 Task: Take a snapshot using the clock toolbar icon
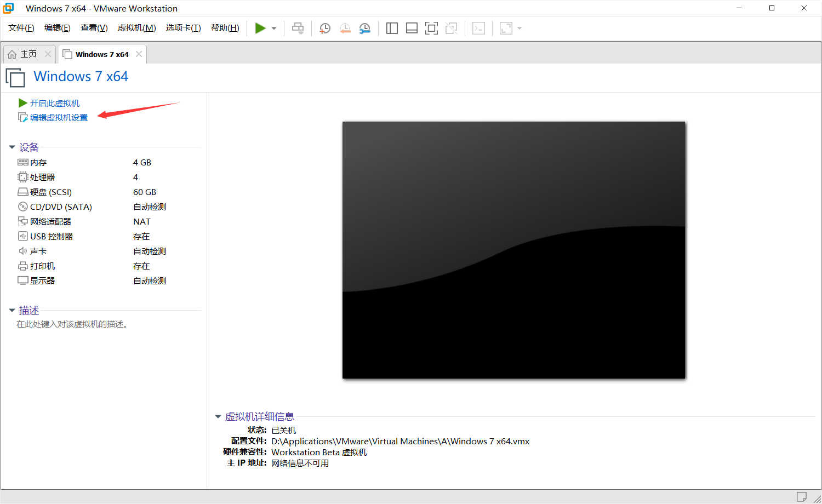click(x=325, y=28)
